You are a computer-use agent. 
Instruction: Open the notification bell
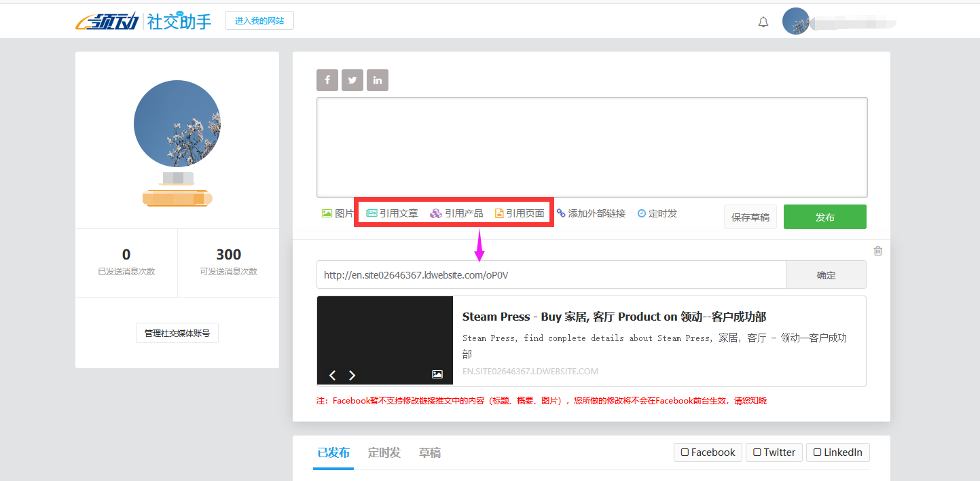763,22
